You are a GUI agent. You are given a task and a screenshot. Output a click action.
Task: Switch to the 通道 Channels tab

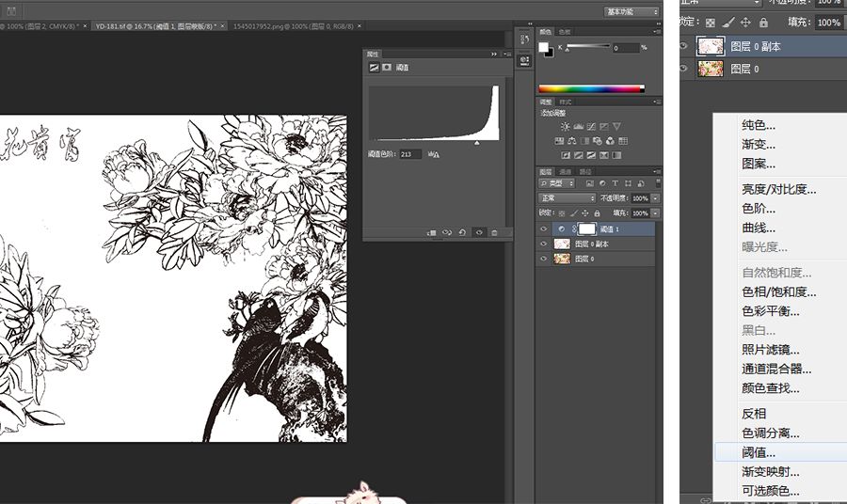click(565, 171)
